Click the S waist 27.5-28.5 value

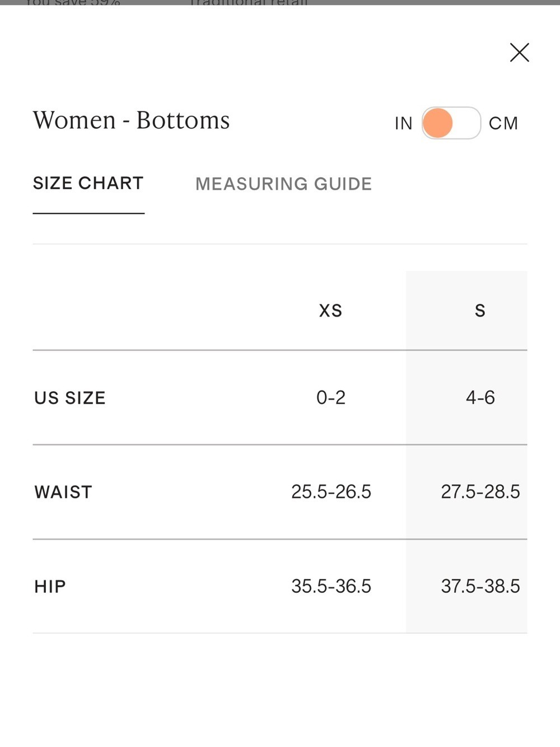coord(480,491)
